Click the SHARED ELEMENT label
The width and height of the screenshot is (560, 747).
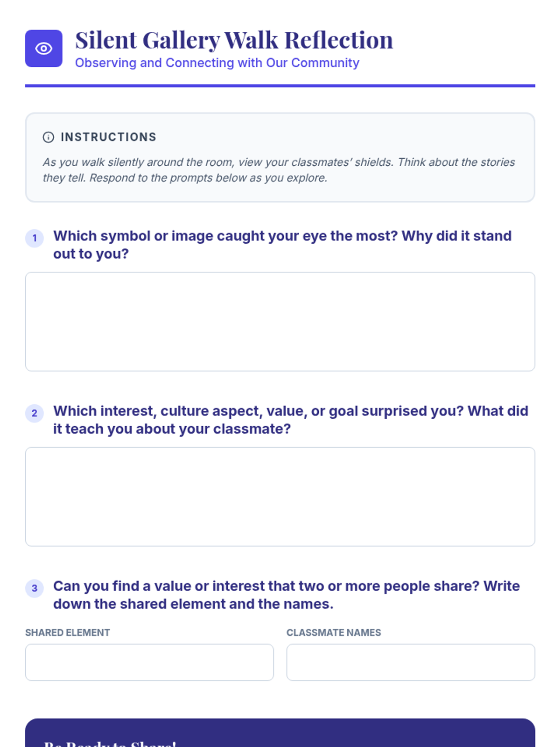pos(68,633)
